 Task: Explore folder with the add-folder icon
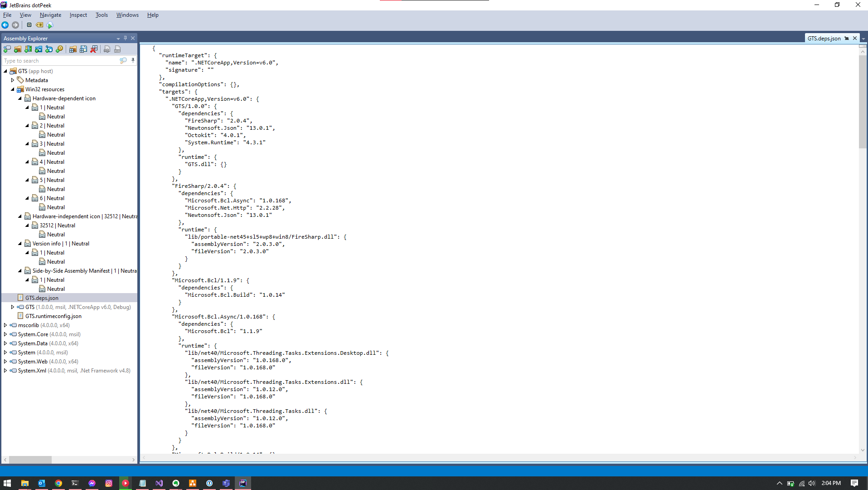coord(18,49)
